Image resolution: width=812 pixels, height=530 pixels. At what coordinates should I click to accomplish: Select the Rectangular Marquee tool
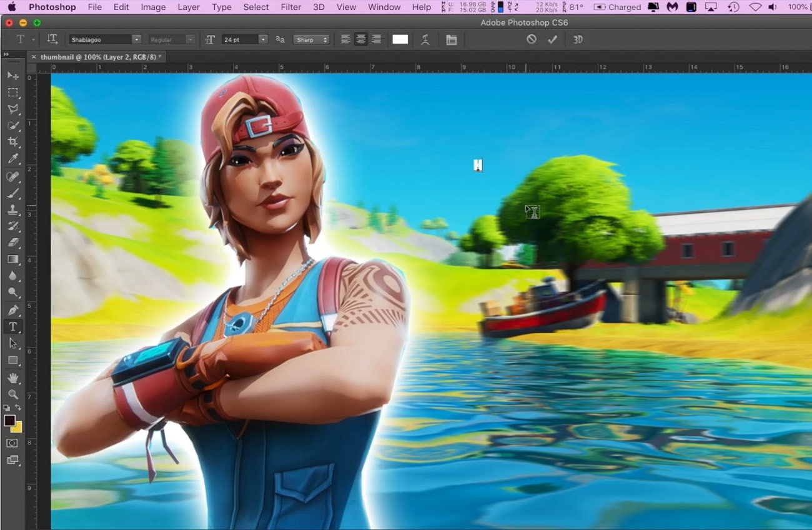(12, 92)
